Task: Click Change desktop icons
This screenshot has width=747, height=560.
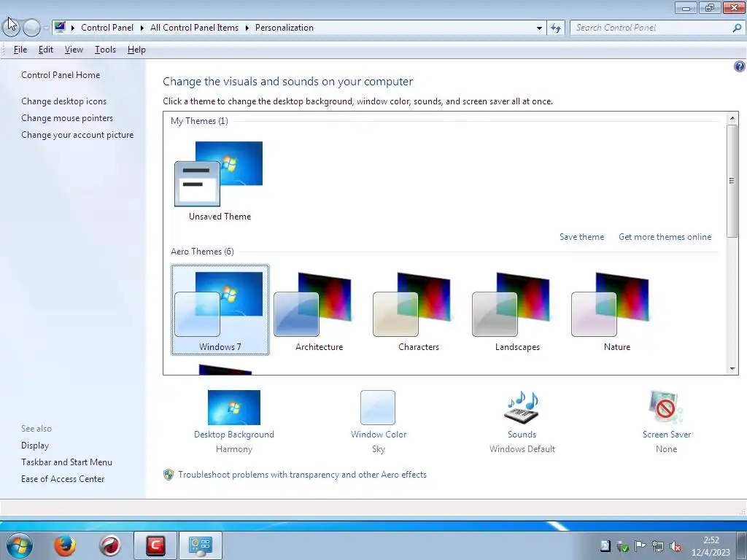Action: point(64,101)
